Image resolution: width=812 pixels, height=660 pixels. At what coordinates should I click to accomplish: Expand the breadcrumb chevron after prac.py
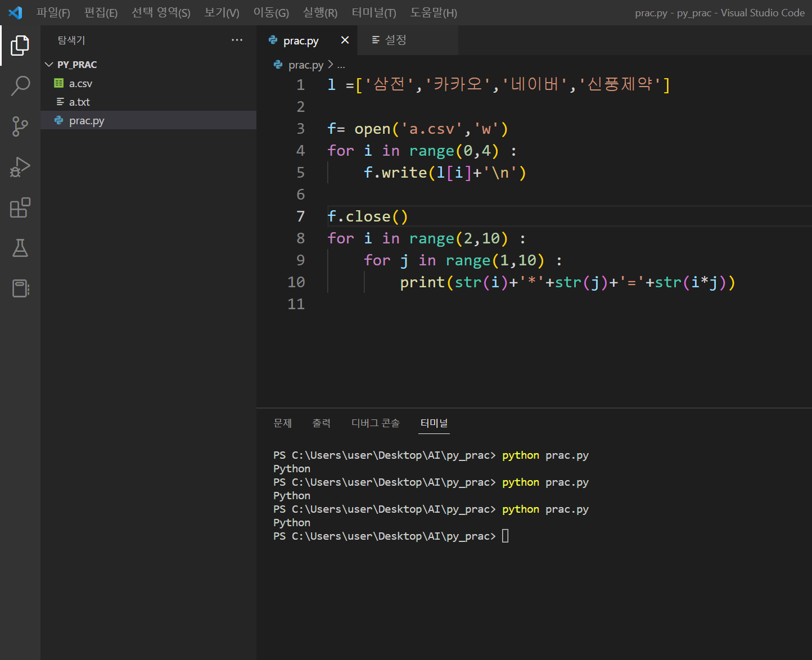(x=331, y=65)
